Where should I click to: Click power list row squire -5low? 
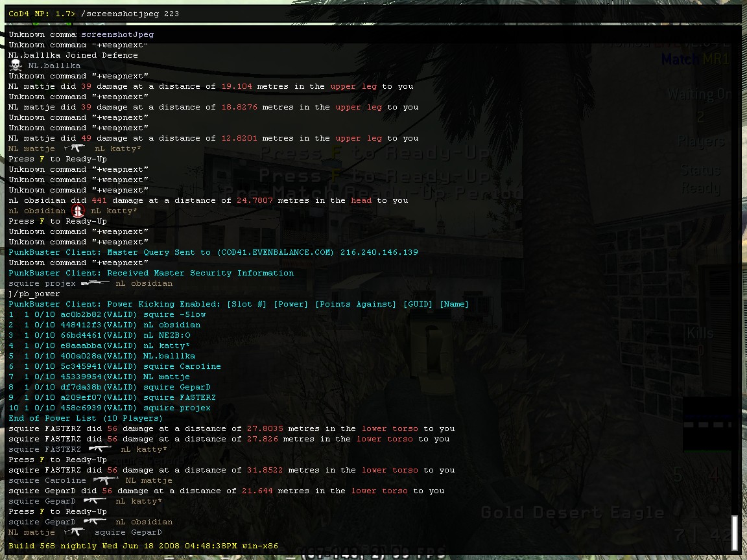pyautogui.click(x=107, y=315)
